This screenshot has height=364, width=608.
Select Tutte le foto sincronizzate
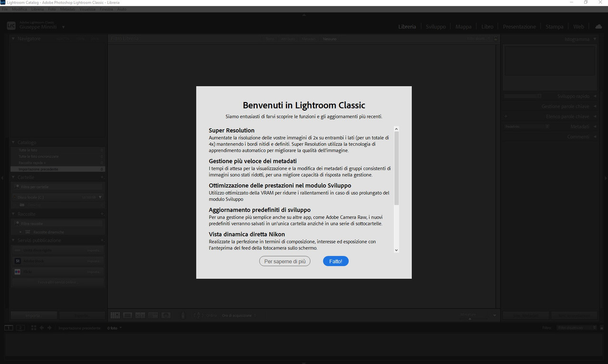tap(57, 156)
